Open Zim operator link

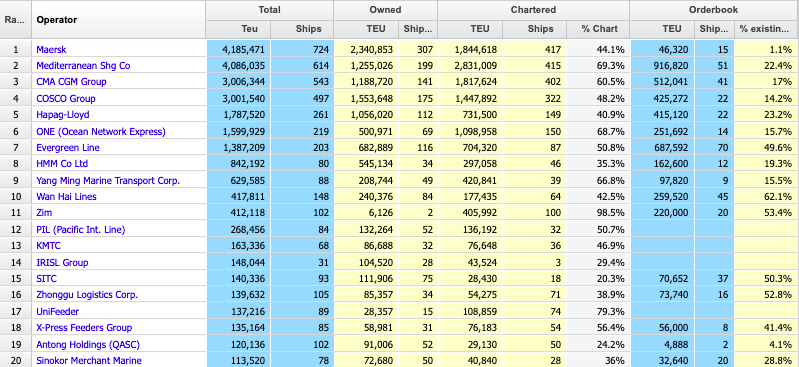point(44,213)
